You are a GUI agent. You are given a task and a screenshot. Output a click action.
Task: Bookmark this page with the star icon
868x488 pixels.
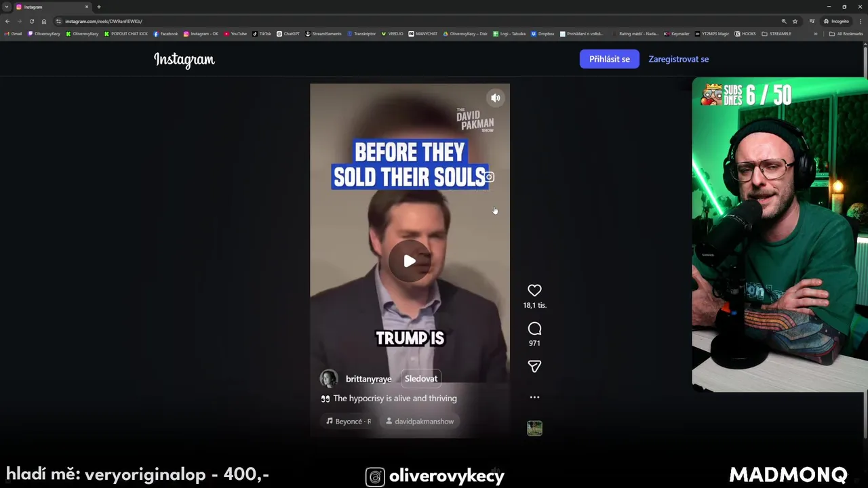pyautogui.click(x=795, y=21)
